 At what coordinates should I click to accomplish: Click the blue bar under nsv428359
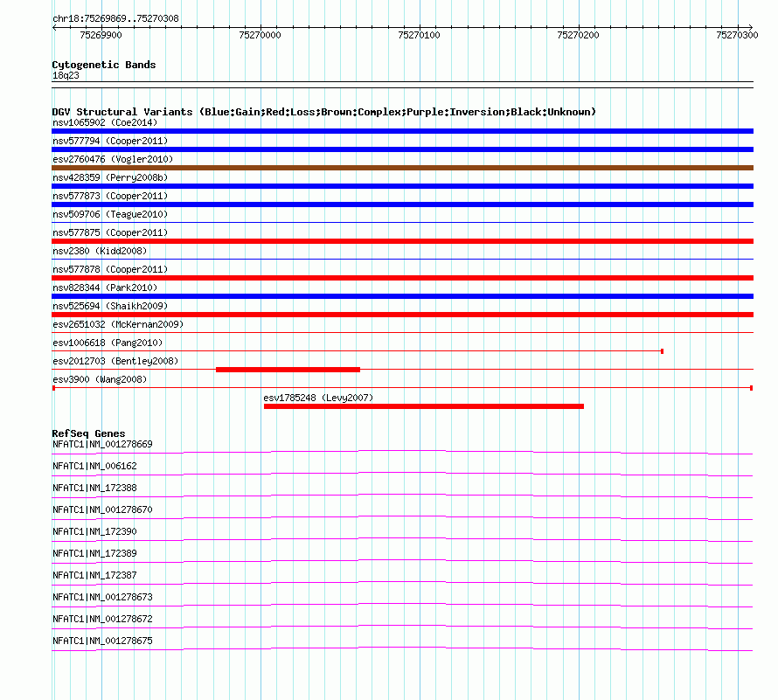pyautogui.click(x=402, y=186)
